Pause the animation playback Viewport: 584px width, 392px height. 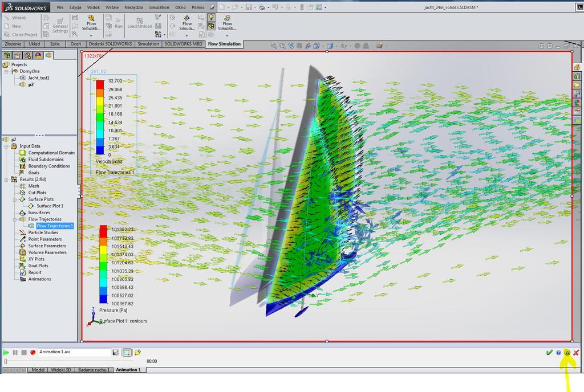[15, 352]
